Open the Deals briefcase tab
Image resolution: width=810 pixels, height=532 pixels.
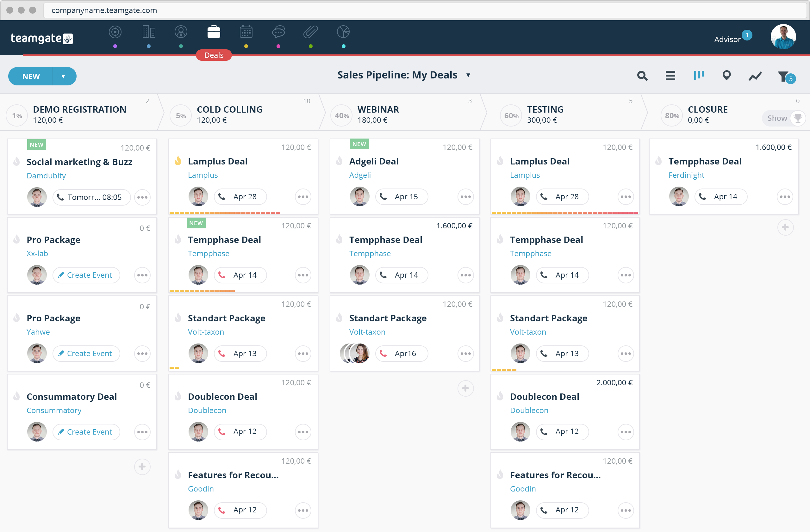click(x=214, y=32)
